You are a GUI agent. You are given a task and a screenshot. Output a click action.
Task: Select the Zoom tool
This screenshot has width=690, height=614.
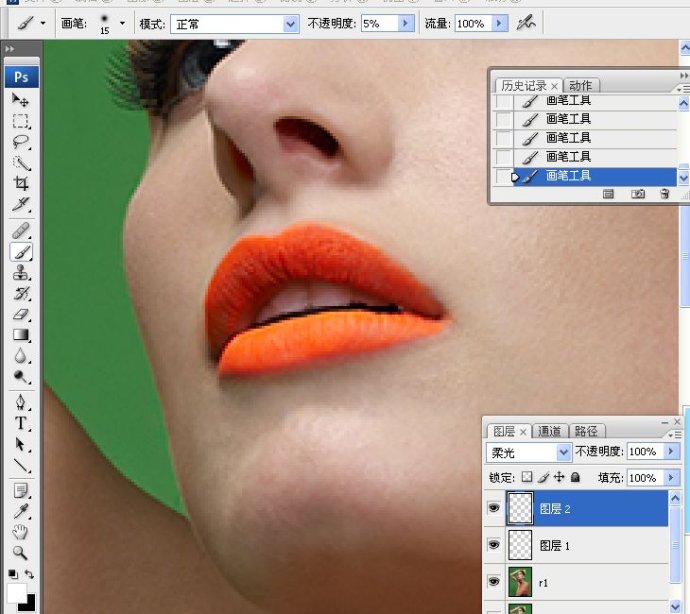20,553
